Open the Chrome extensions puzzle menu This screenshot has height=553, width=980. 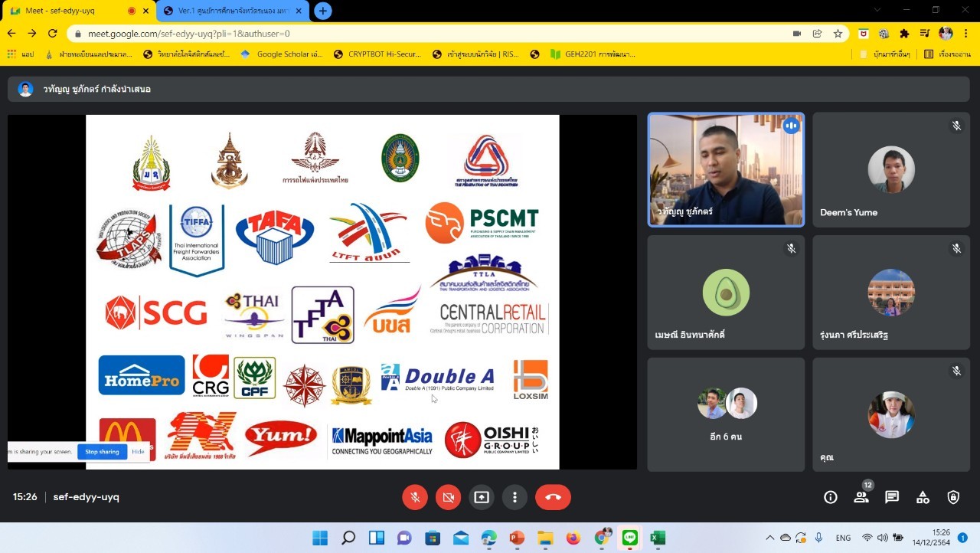904,34
